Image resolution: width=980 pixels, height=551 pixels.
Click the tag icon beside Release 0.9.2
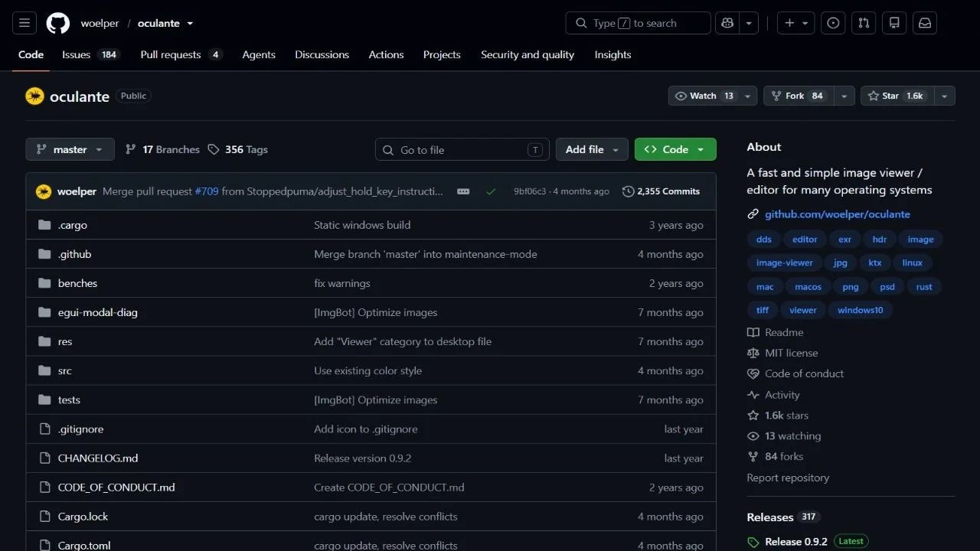tap(753, 542)
